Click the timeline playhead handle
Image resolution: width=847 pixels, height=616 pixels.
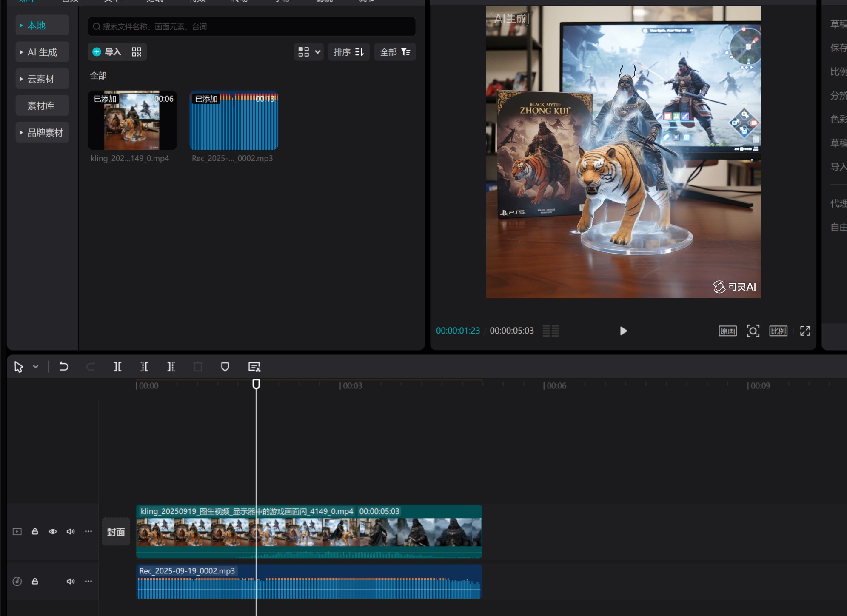coord(256,384)
